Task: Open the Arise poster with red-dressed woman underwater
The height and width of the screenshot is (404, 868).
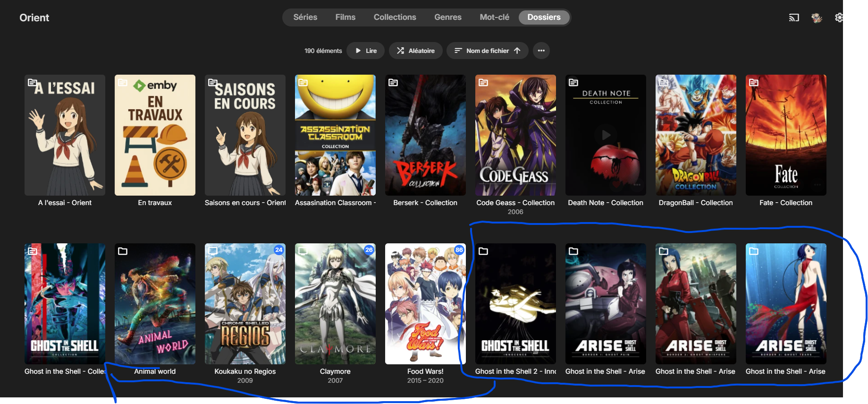Action: pos(786,304)
